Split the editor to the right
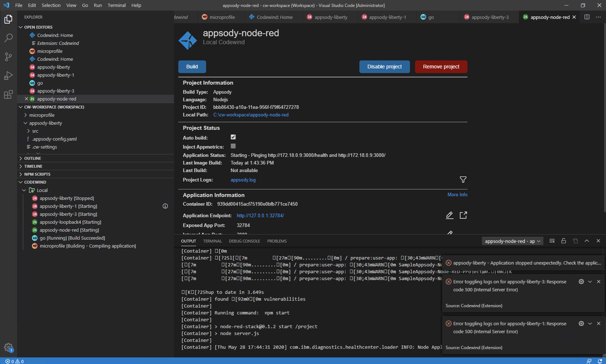The image size is (606, 364). pos(587,17)
